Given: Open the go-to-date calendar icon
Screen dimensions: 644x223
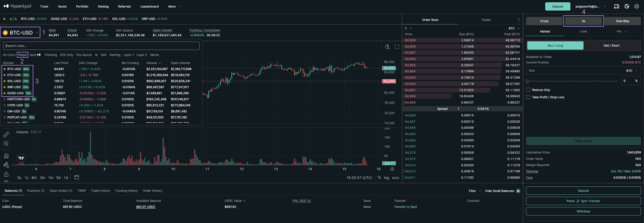Looking at the screenshot, I should [77, 177].
